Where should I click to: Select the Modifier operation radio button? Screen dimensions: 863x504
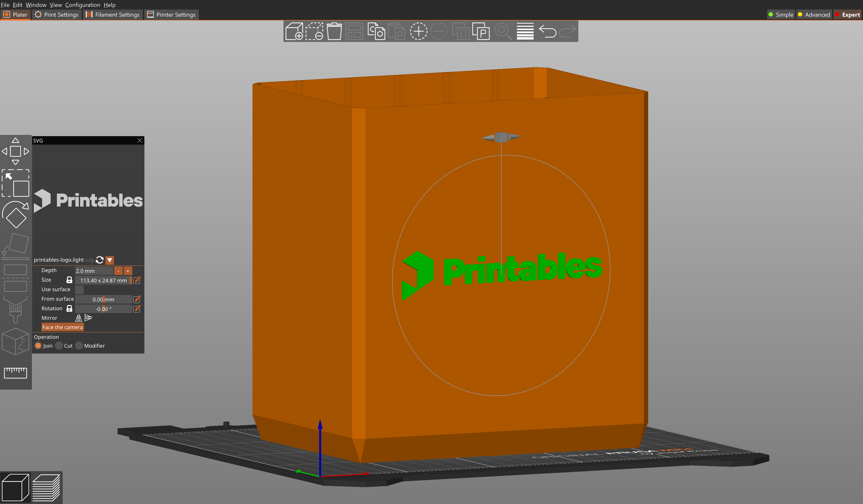[79, 346]
